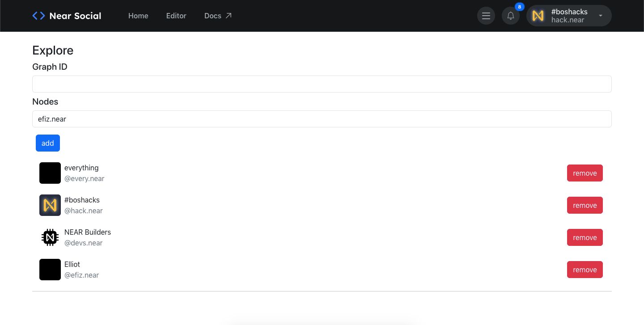Click the 'Nodes' label
Viewport: 644px width, 325px height.
coord(45,101)
